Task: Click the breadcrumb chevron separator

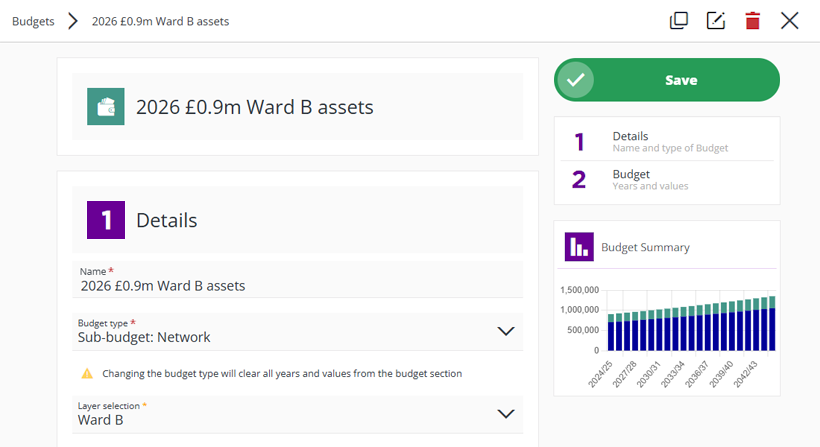Action: pos(73,21)
